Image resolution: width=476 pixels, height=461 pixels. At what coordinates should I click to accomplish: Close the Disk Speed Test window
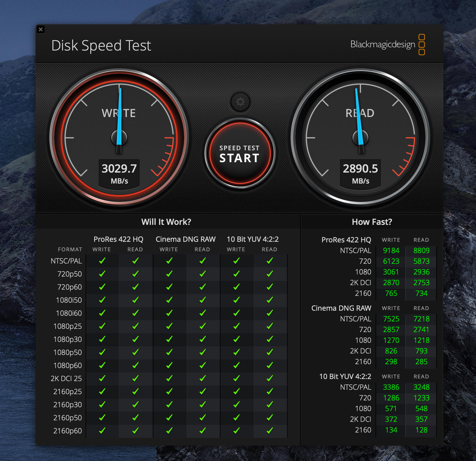[x=41, y=29]
